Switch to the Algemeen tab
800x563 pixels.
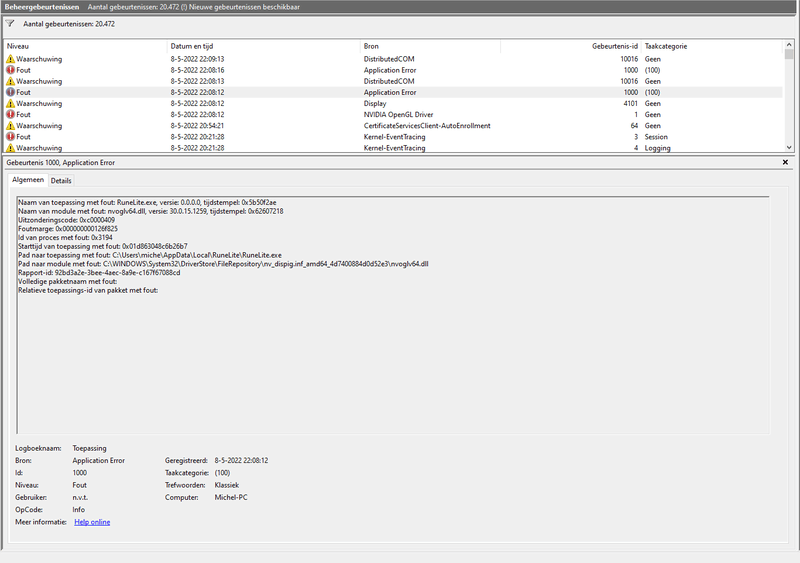[x=28, y=180]
